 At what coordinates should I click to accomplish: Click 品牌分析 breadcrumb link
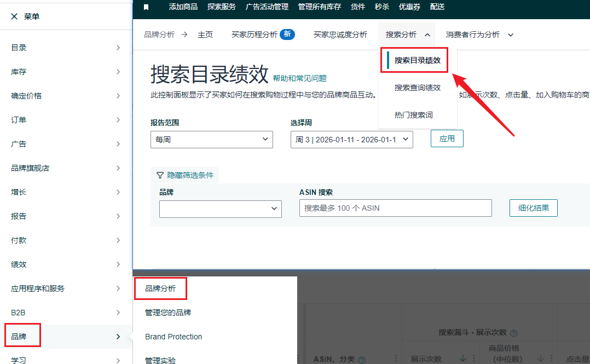(159, 34)
